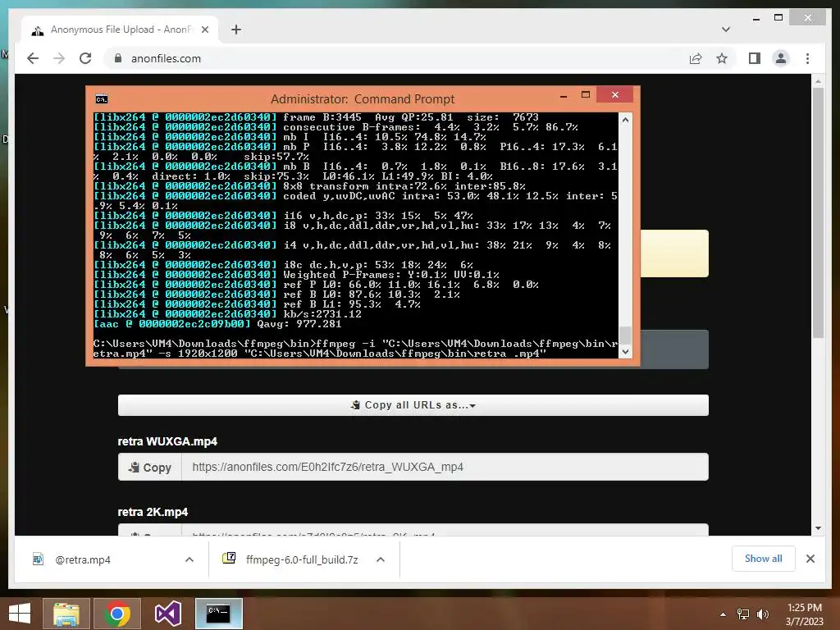The height and width of the screenshot is (630, 840).
Task: Maximize the Command Prompt window
Action: click(x=586, y=95)
